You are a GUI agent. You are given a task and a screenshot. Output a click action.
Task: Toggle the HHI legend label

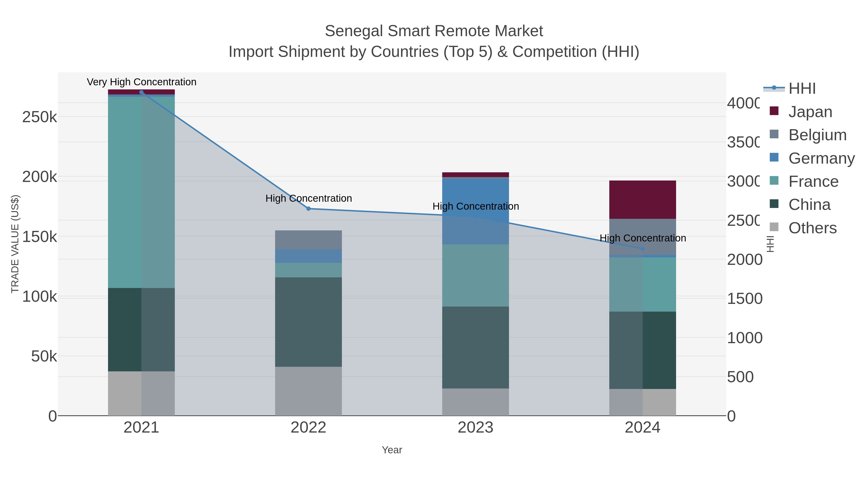click(802, 89)
